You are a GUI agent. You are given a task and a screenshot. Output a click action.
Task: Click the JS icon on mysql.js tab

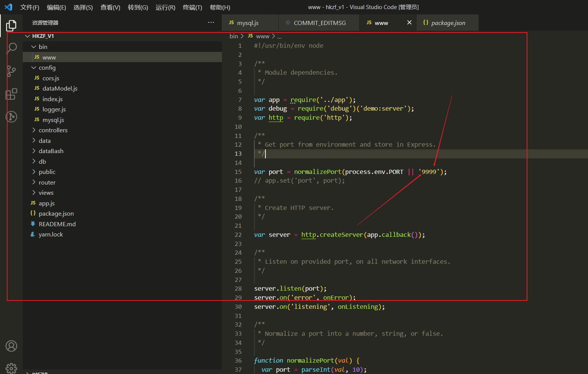[231, 23]
